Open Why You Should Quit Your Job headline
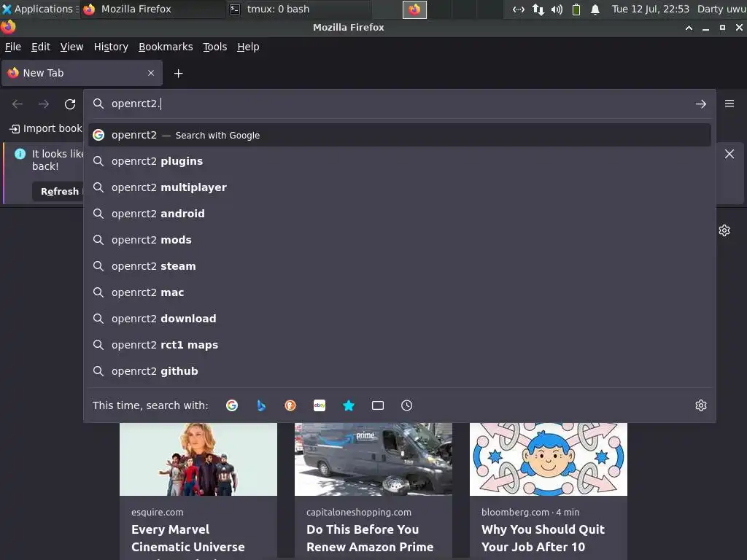Viewport: 747px width, 560px height. (543, 539)
